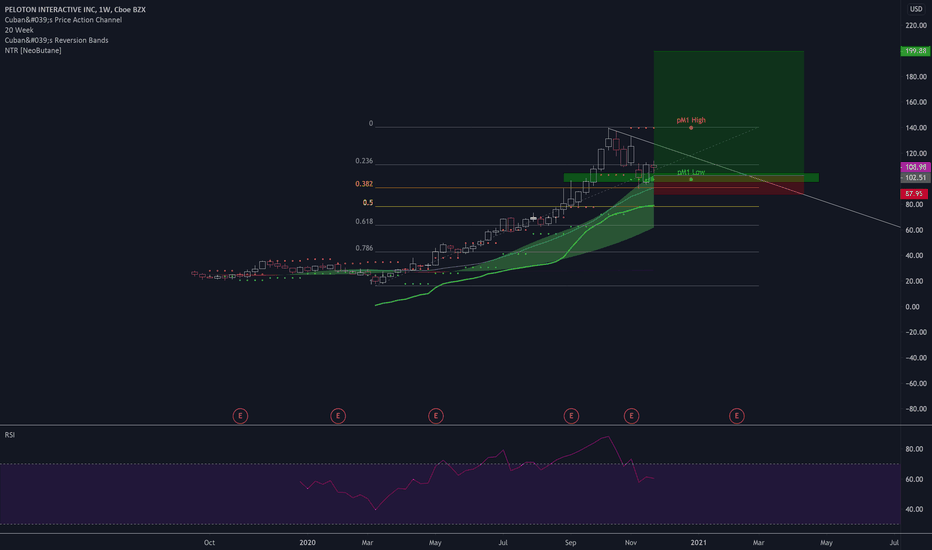Click the 2021 label on the time axis
The height and width of the screenshot is (550, 932).
pyautogui.click(x=698, y=542)
